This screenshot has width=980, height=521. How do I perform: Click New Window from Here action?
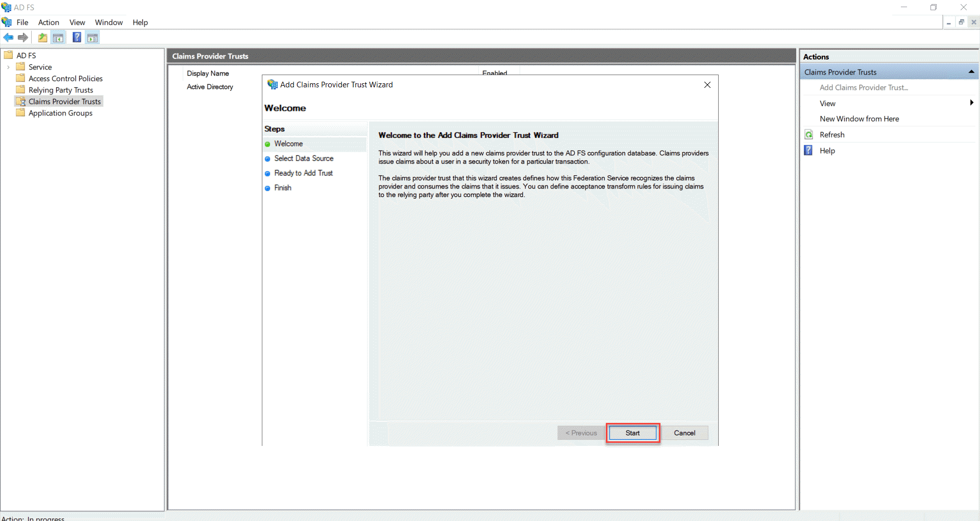(859, 119)
